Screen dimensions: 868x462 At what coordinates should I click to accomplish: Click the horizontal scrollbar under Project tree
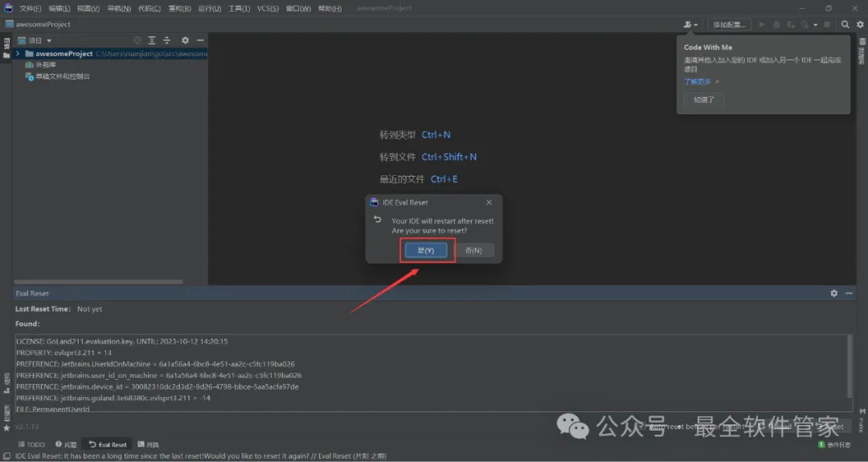[x=99, y=282]
